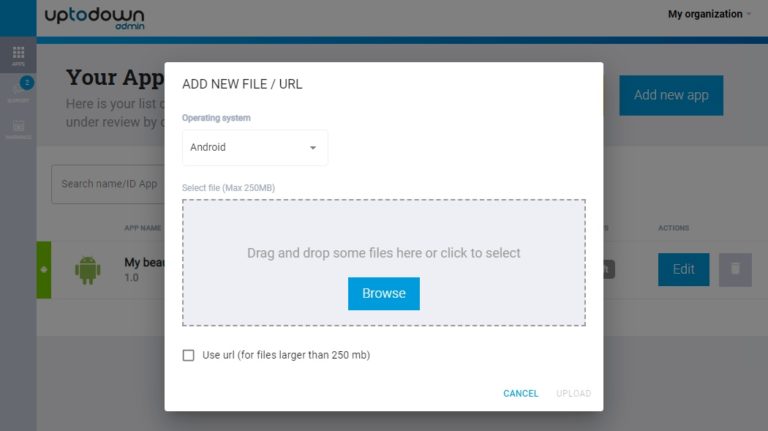Click the Android robot app icon

pyautogui.click(x=88, y=269)
